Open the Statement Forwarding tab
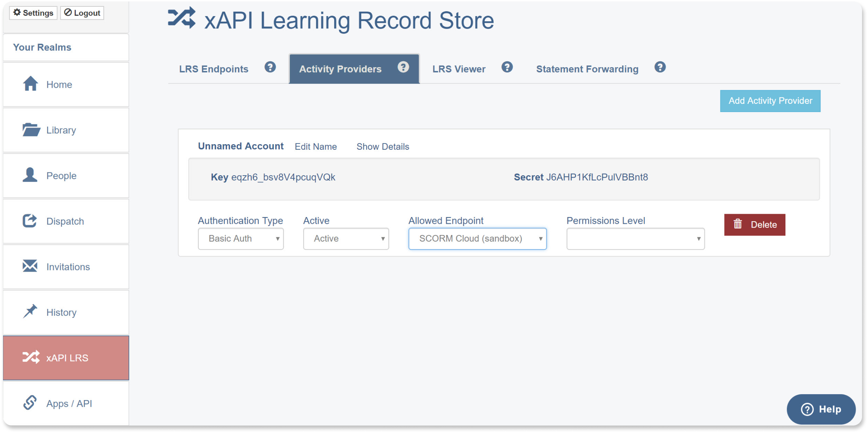 [587, 69]
